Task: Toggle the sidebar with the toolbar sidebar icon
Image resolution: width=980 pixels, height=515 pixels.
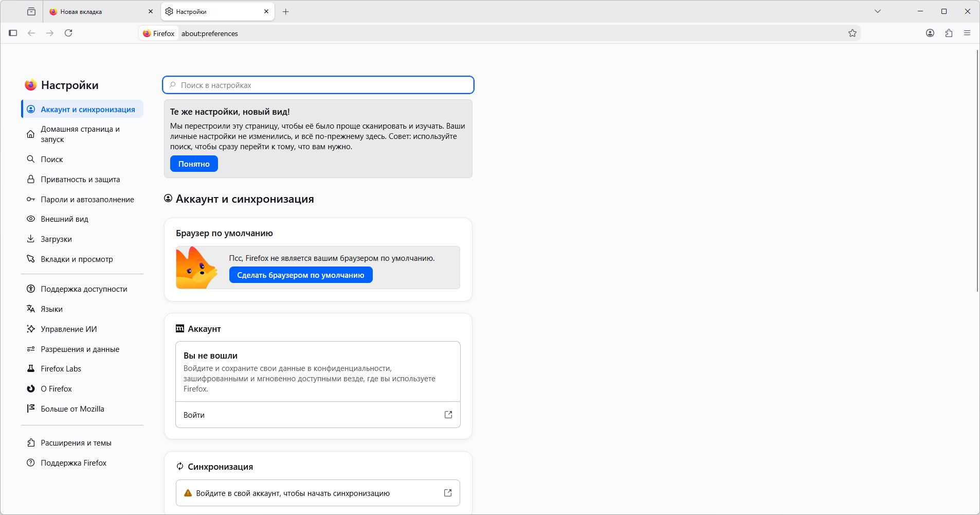Action: point(13,33)
